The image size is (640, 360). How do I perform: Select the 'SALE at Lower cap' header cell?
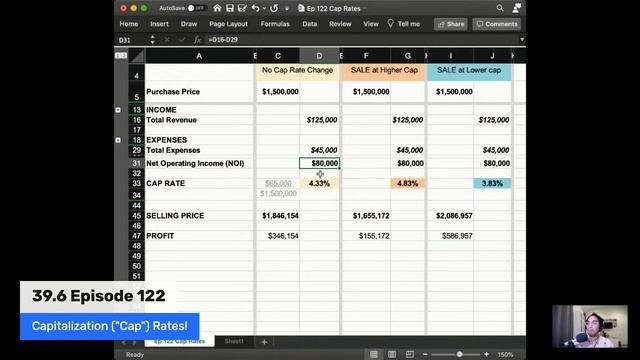point(469,72)
